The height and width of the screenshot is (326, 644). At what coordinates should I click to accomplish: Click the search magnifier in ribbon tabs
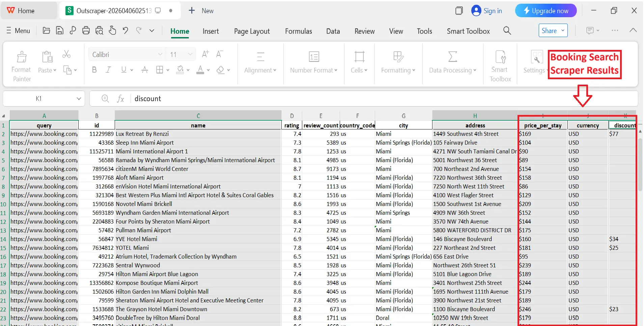pyautogui.click(x=507, y=31)
